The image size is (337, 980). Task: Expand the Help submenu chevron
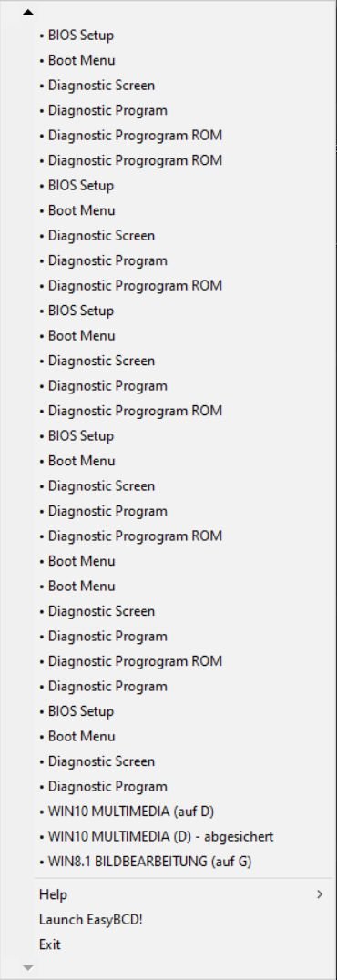(x=320, y=894)
